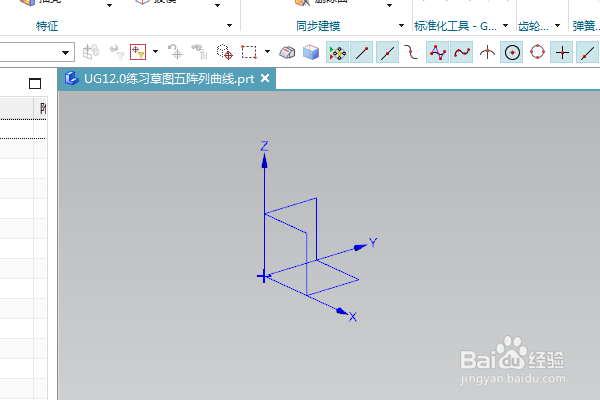The image size is (600, 400).
Task: Close the UG12.0练习草图五阵列曲线.prt tab
Action: 265,78
